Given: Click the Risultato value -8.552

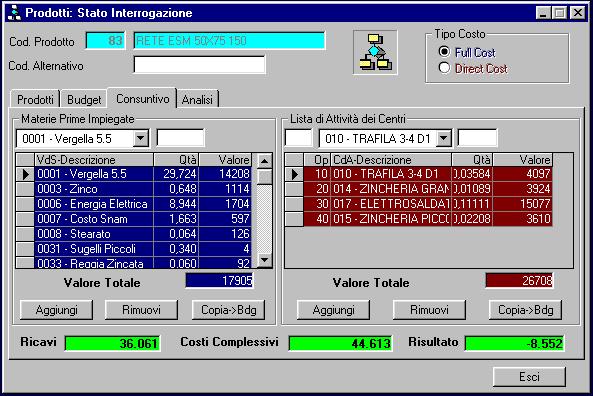Looking at the screenshot, I should point(515,343).
